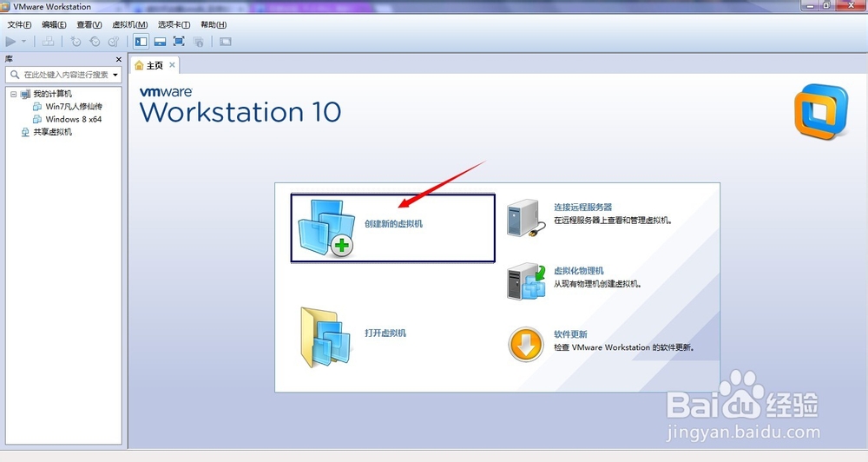Click the 主页 tab home icon
The image size is (868, 462).
tap(139, 65)
